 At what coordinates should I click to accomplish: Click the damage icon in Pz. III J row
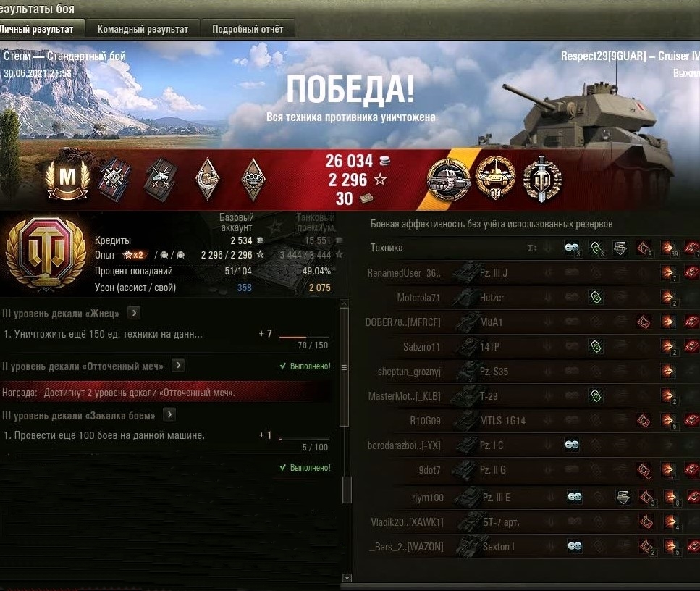[668, 273]
